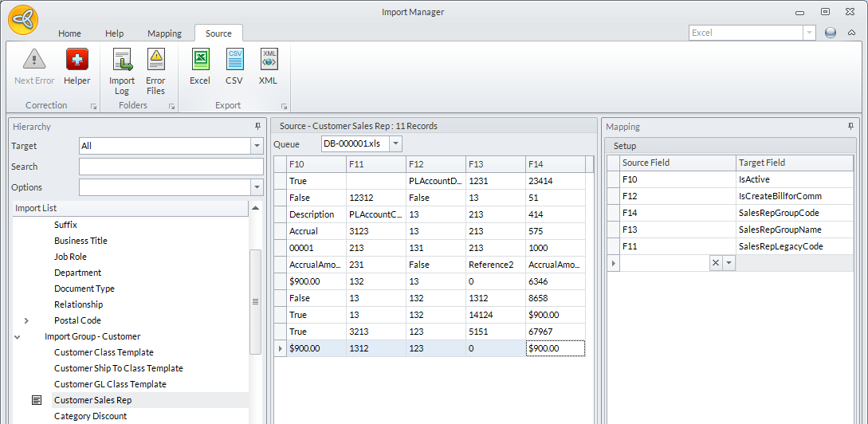Switch to the Home tab
The width and height of the screenshot is (868, 424).
pyautogui.click(x=69, y=33)
